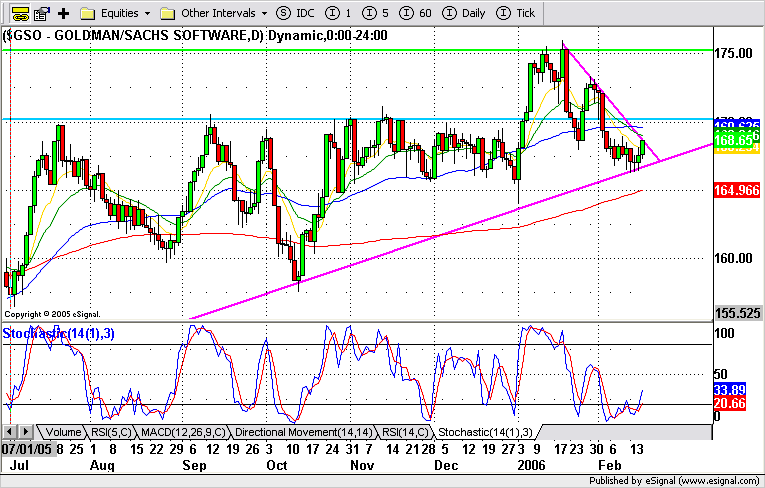The image size is (765, 488).
Task: Select the Stochastic(14(1),3) tab
Action: [x=485, y=432]
